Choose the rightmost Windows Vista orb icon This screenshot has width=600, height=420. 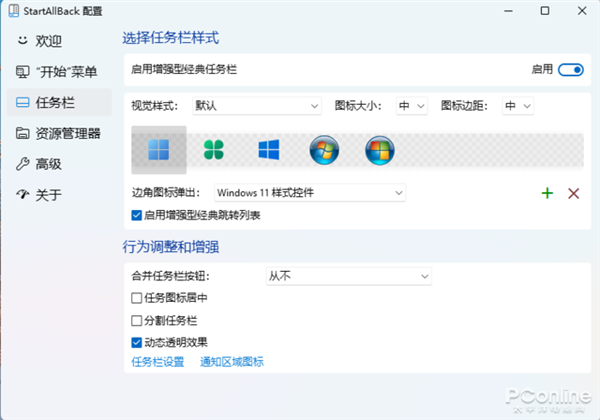379,150
